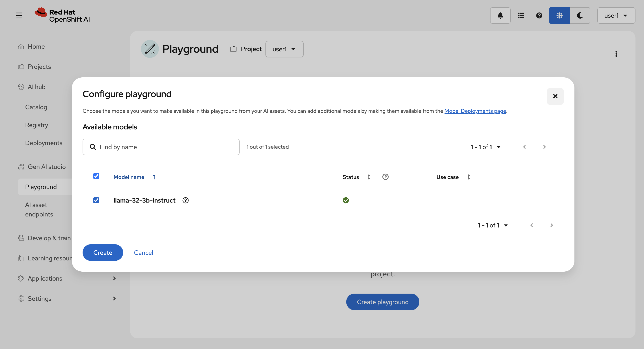Click the hamburger navigation menu icon
The image size is (644, 349).
pyautogui.click(x=19, y=15)
